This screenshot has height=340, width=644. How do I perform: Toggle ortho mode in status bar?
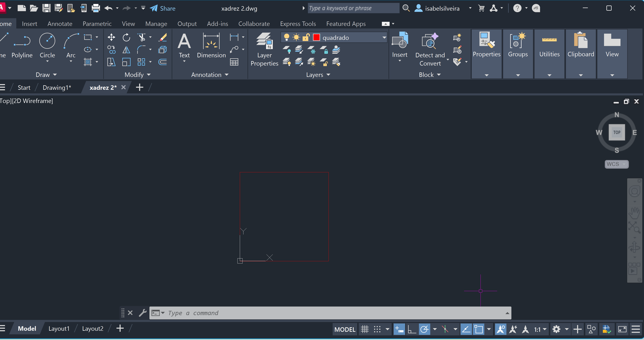(x=412, y=329)
